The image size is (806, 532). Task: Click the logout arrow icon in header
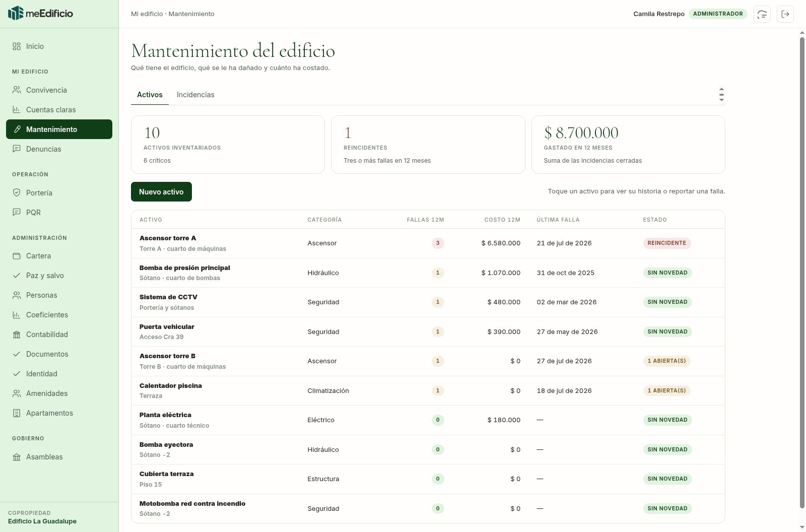click(785, 14)
